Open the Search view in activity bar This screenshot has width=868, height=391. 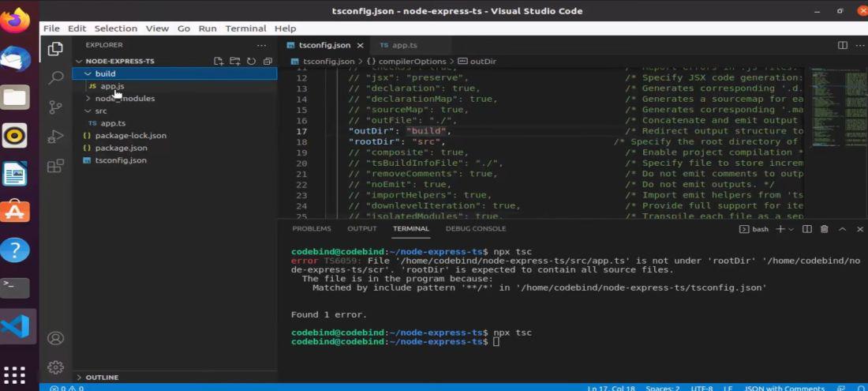[x=55, y=77]
